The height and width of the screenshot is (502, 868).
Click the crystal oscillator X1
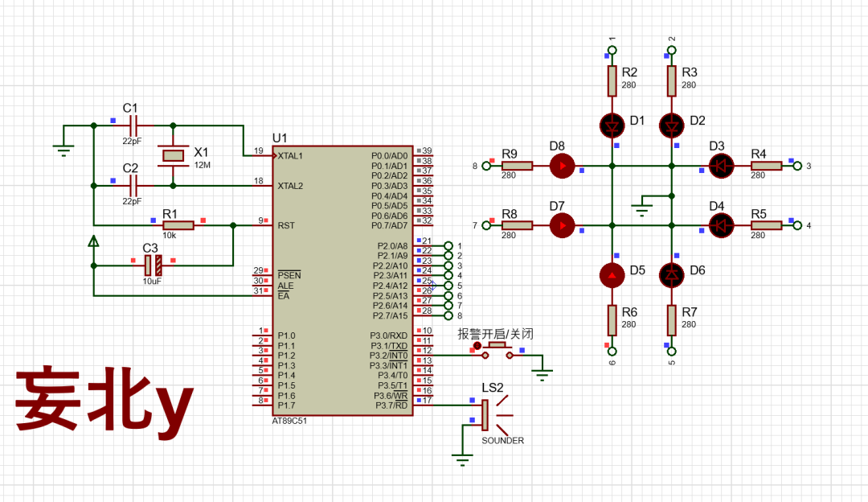174,156
